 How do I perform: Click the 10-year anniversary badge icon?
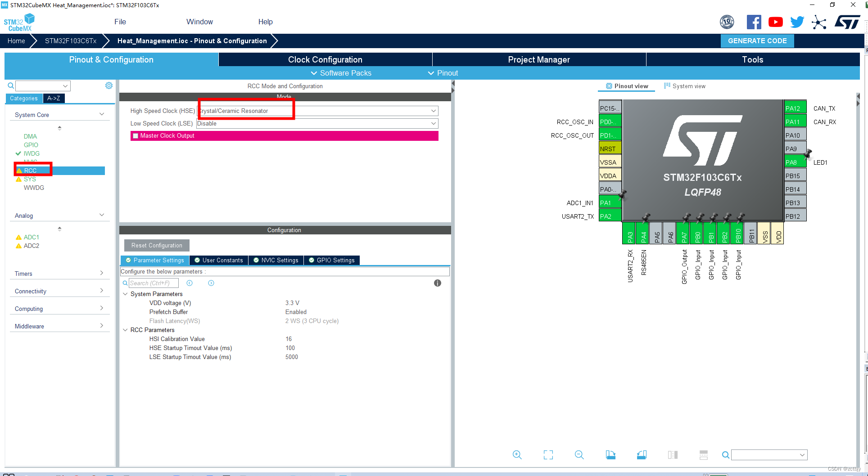pos(727,22)
